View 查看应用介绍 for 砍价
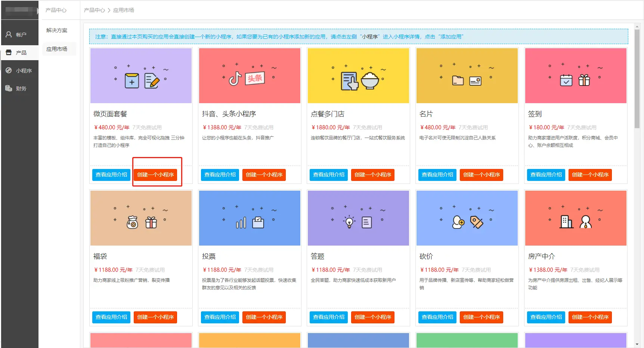 click(x=437, y=317)
